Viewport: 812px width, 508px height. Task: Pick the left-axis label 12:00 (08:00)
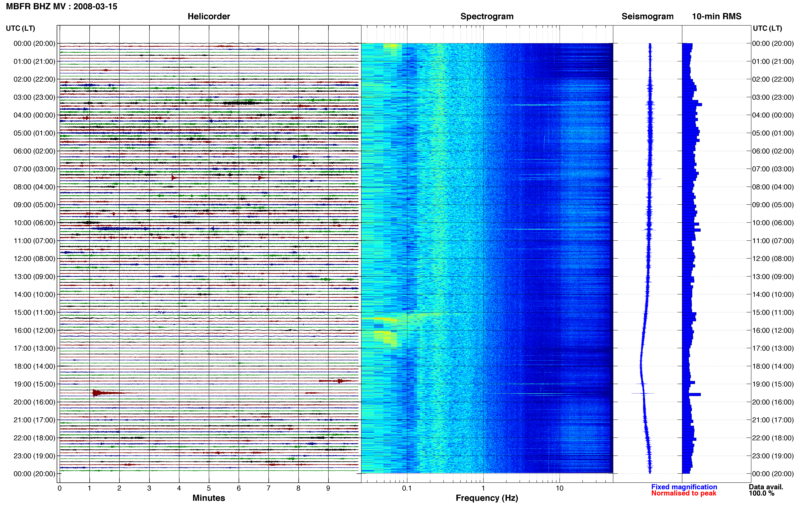(34, 259)
